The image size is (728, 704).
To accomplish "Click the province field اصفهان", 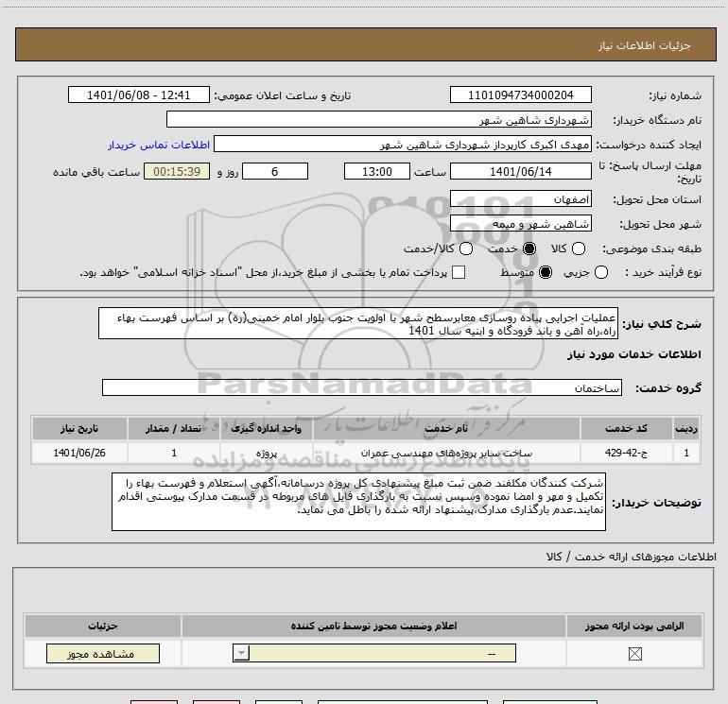I will point(520,199).
